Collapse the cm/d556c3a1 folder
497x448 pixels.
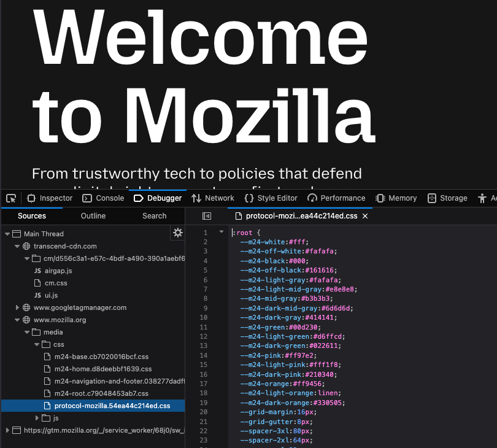(27, 259)
